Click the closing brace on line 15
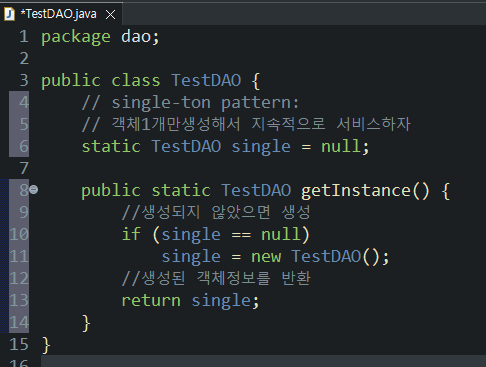486x367 pixels. (x=46, y=345)
